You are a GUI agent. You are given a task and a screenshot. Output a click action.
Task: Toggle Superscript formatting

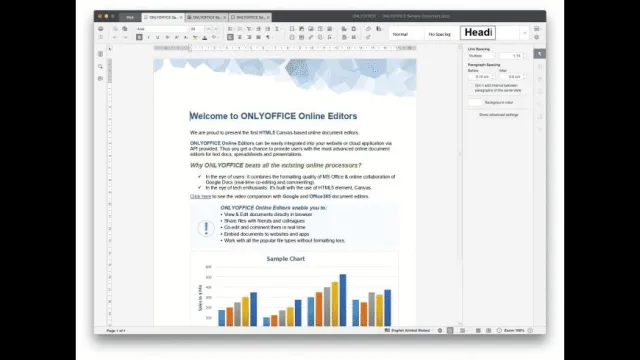176,37
